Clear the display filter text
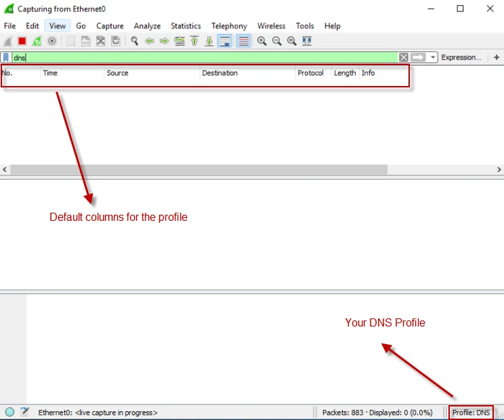504x420 pixels. (404, 58)
